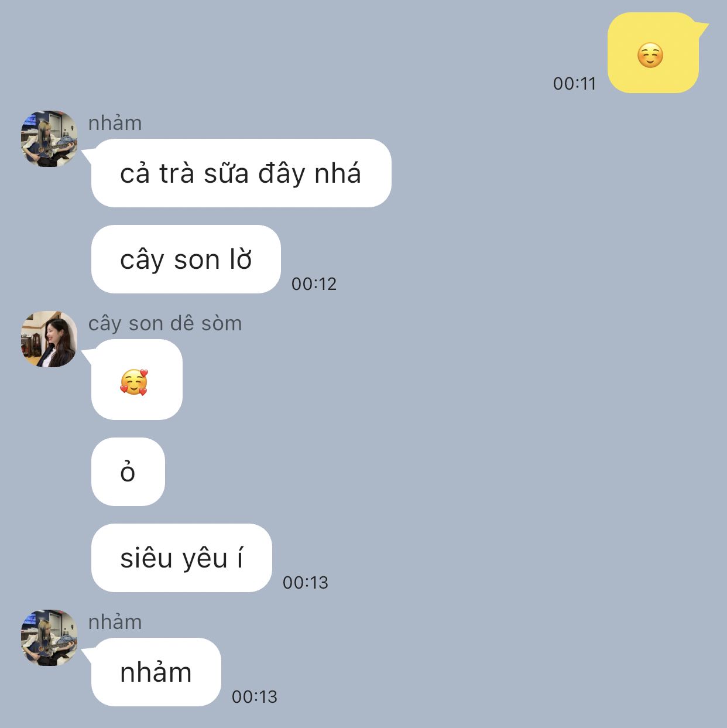Screen dimensions: 727x728
Task: Tap the lower "nhảm" sender name label
Action: coord(115,622)
